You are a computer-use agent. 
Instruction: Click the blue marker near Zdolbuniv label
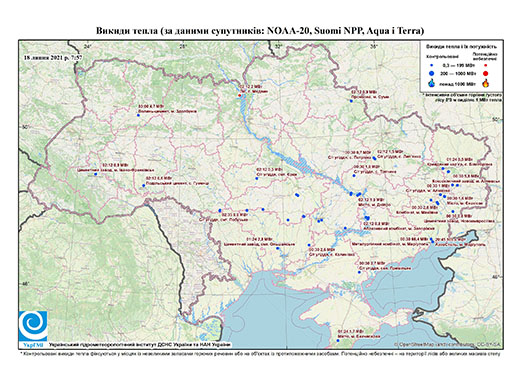[138, 115]
